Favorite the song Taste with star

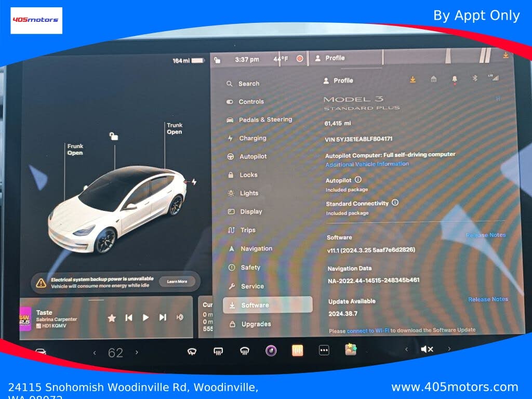[x=112, y=318]
